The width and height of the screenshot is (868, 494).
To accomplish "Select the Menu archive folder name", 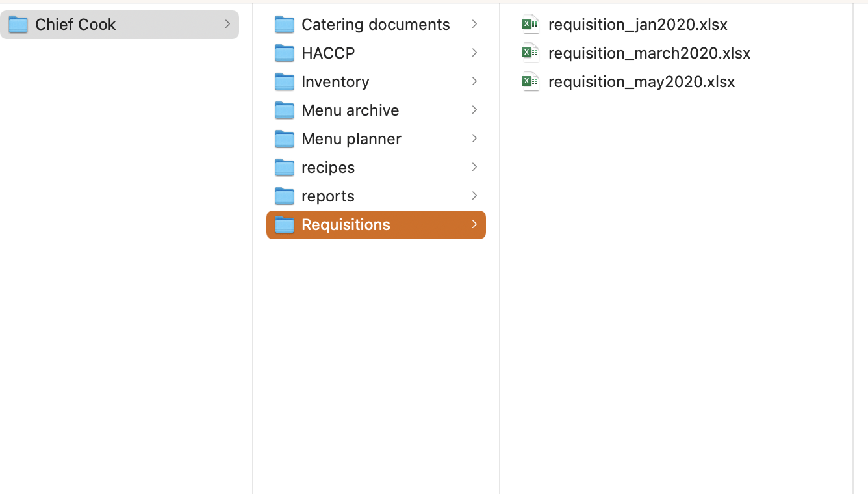I will pos(350,110).
